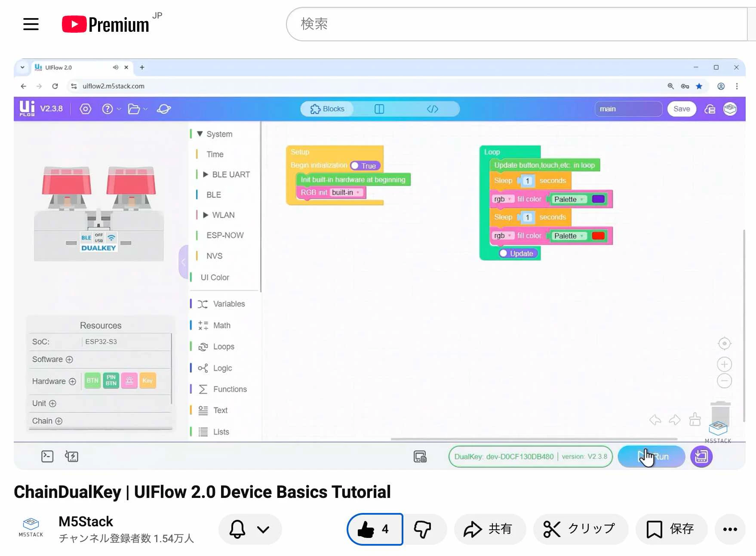Expand the WLAN category
756x556 pixels.
click(206, 215)
